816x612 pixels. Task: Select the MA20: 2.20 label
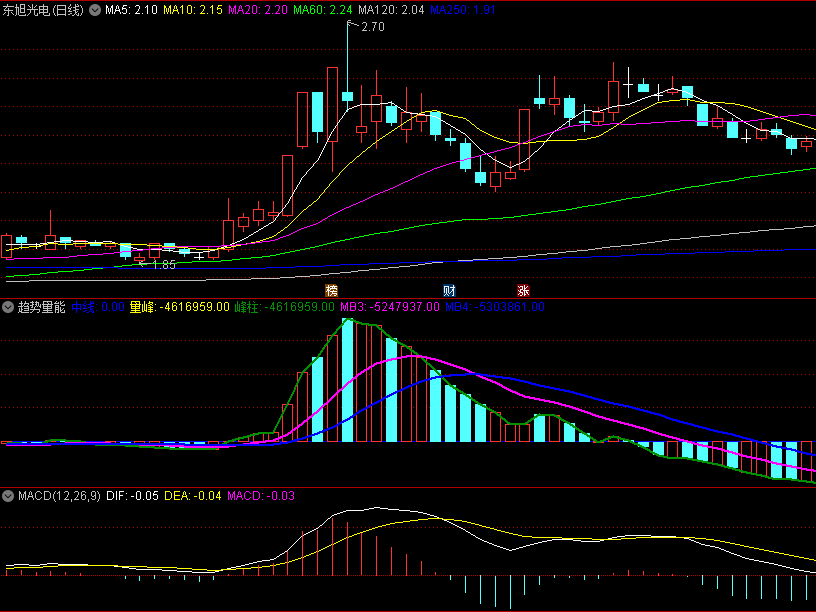click(258, 10)
